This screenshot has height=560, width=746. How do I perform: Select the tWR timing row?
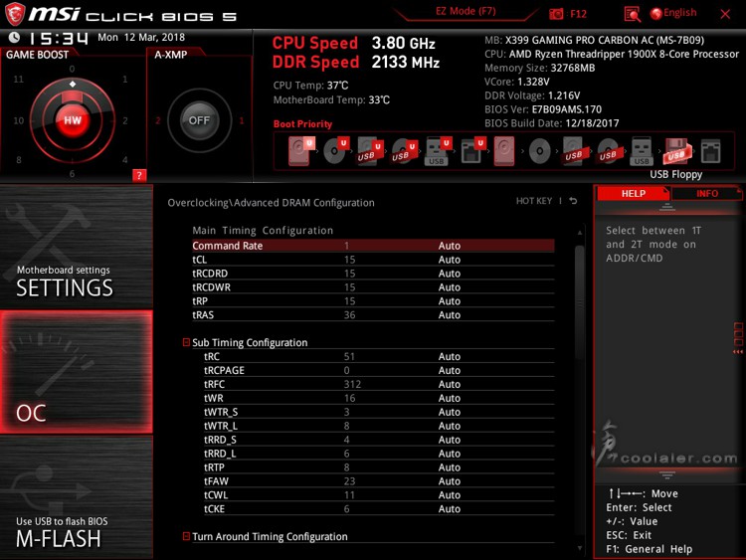click(379, 398)
